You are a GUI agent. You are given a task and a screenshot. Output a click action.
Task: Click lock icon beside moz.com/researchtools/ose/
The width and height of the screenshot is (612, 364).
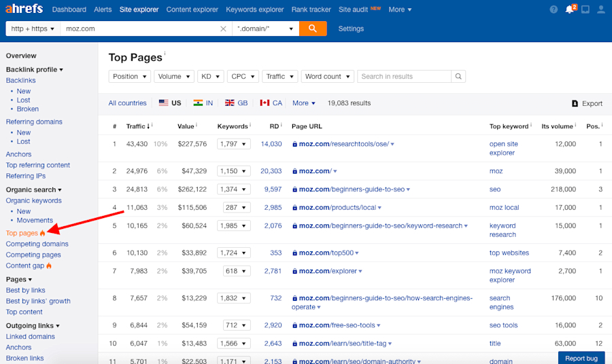(294, 144)
